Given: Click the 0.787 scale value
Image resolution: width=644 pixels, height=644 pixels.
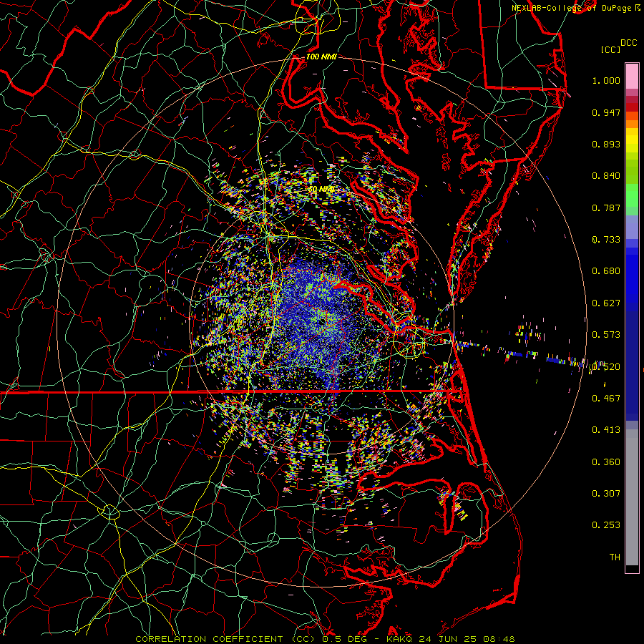Looking at the screenshot, I should coord(606,208).
